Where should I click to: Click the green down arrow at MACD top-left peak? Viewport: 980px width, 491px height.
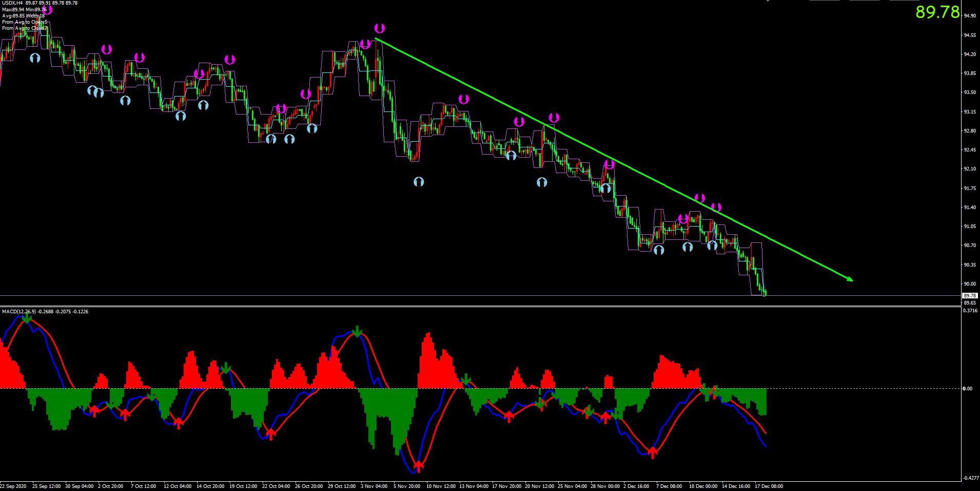pyautogui.click(x=27, y=317)
